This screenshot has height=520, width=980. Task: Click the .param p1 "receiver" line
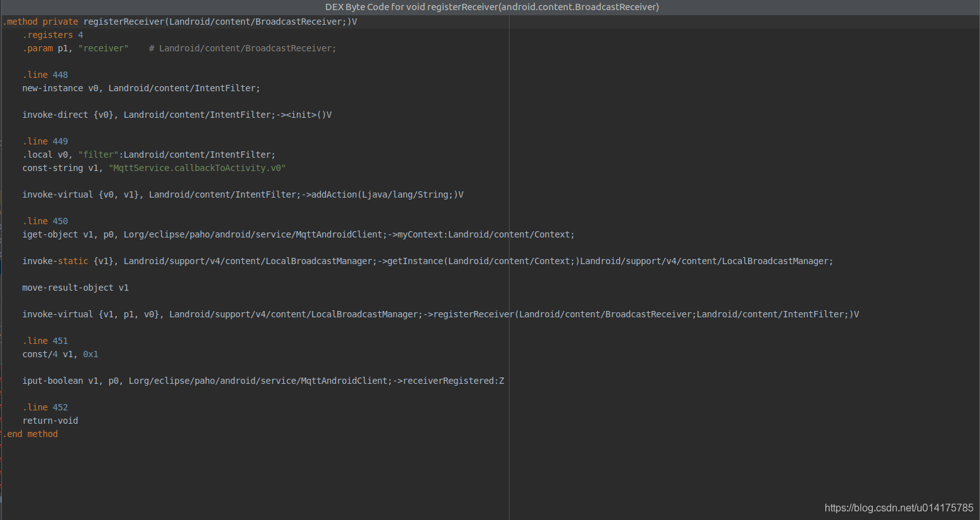click(x=179, y=48)
